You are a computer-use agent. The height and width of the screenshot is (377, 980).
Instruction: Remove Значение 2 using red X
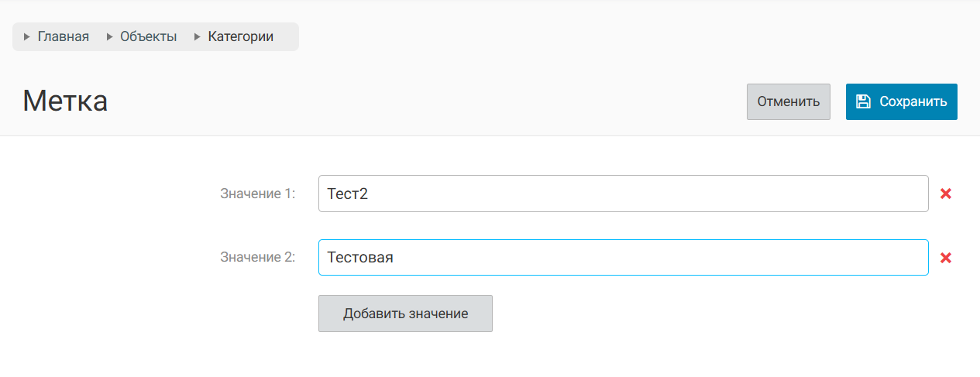coord(945,258)
